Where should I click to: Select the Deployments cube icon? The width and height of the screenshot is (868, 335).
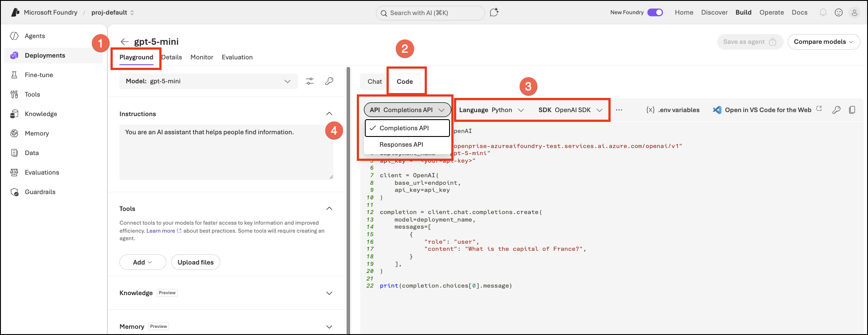point(15,55)
